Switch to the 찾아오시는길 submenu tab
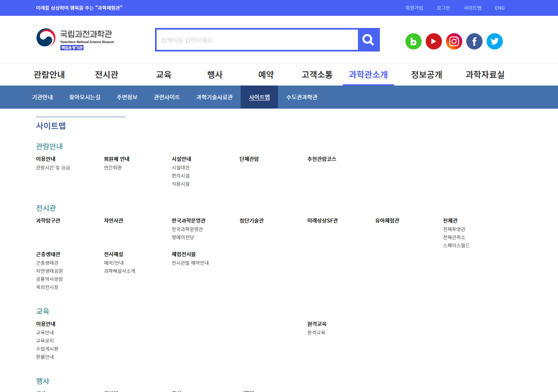 (84, 97)
